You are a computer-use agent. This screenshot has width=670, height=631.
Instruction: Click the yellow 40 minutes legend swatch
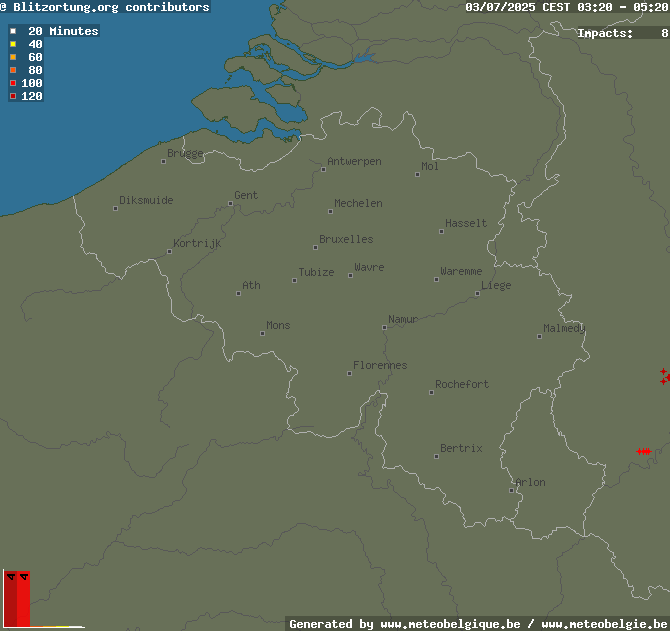[x=13, y=44]
